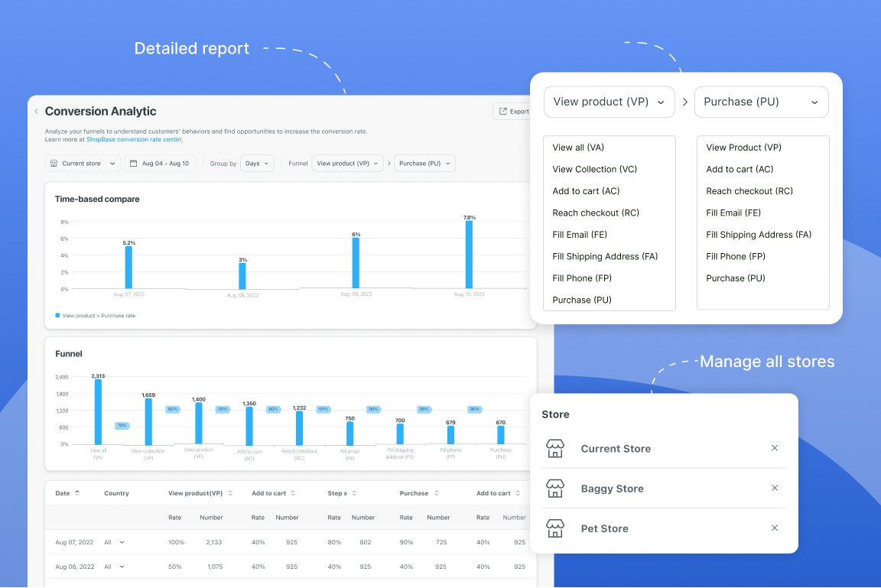The width and height of the screenshot is (881, 588).
Task: Open the large Purchase (PU) dropdown
Action: point(761,102)
